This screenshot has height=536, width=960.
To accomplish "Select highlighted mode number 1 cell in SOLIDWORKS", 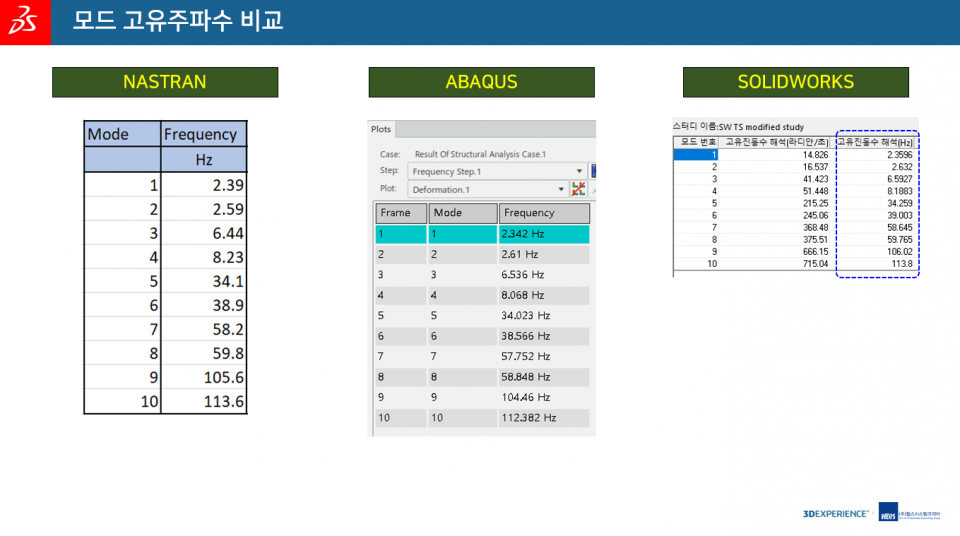I will click(696, 155).
